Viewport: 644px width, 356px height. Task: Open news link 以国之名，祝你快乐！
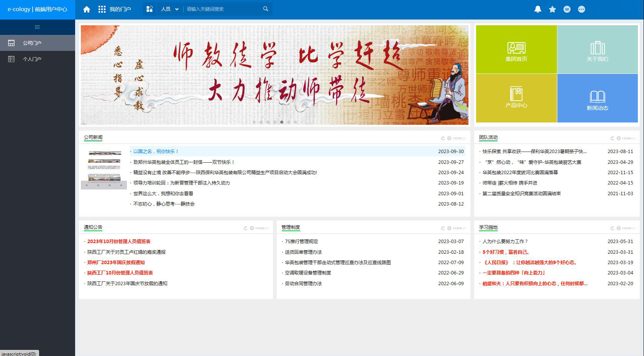pos(156,152)
